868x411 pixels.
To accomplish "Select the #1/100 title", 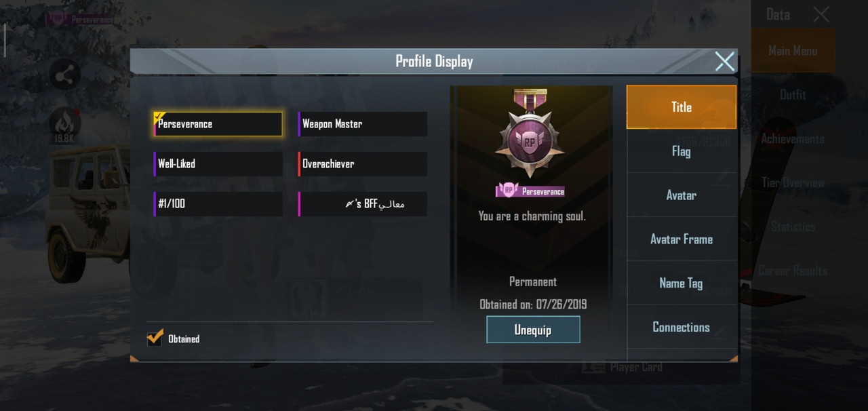I will pyautogui.click(x=218, y=204).
